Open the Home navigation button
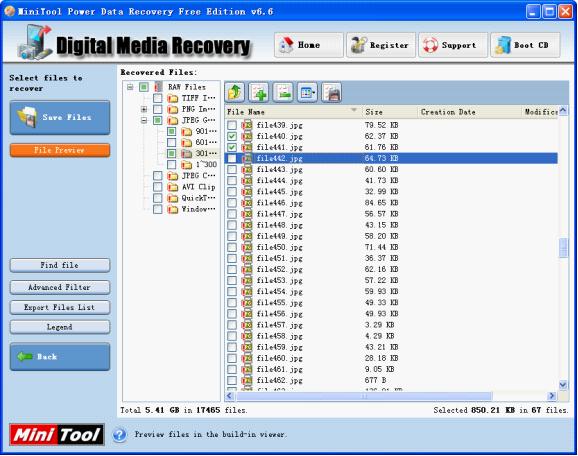Screen dimensions: 578x456 coord(309,45)
